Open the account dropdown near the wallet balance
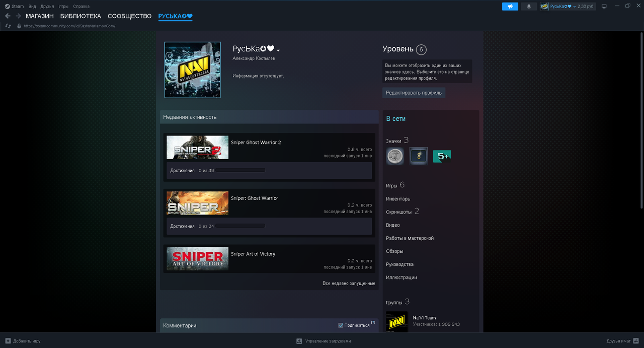Image resolution: width=644 pixels, height=348 pixels. [574, 7]
